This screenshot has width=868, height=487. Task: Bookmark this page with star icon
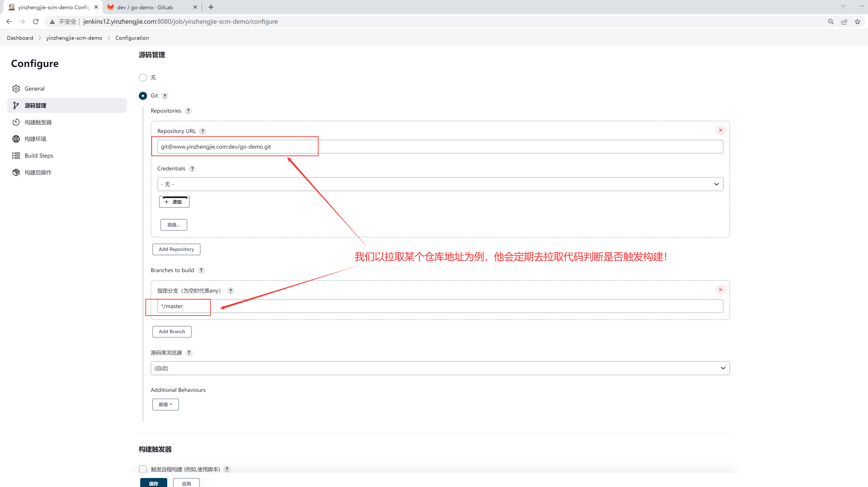point(857,22)
